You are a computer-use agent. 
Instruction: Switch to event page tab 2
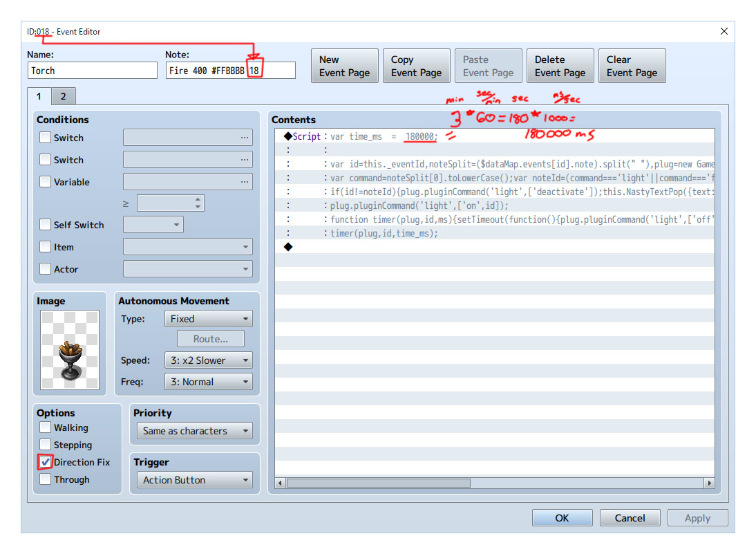pos(63,96)
